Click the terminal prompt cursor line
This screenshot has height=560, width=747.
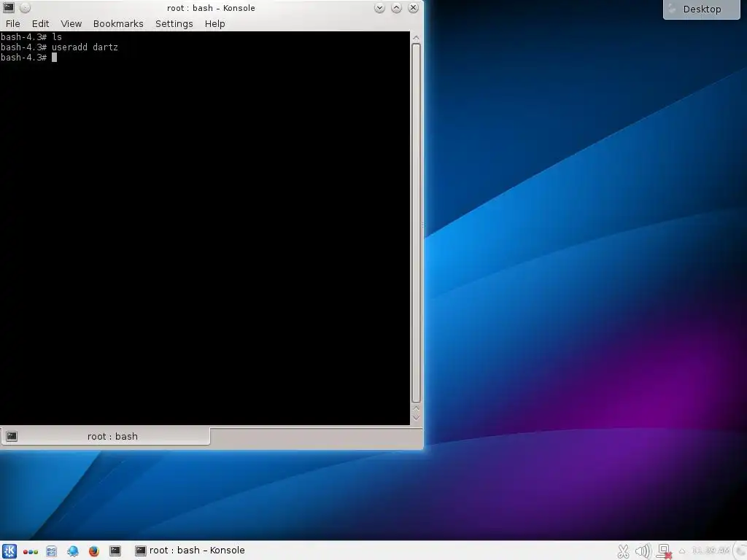(28, 58)
